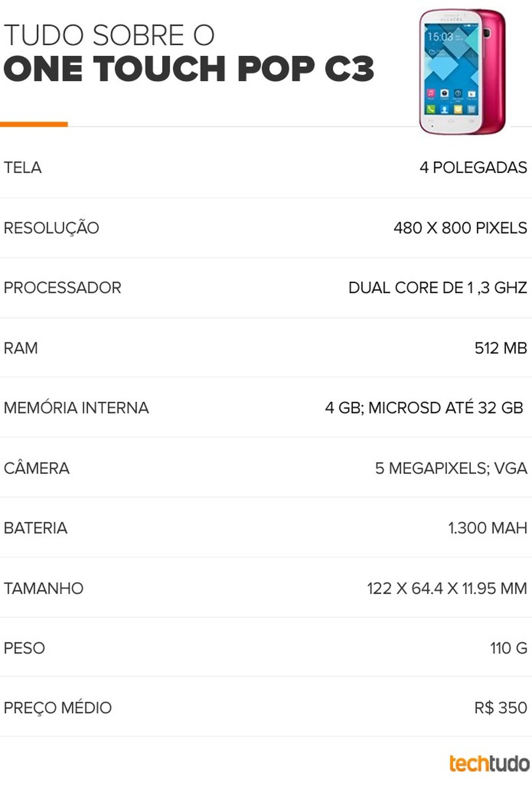The image size is (532, 796).
Task: Click the 15:03 clock widget
Action: (440, 37)
